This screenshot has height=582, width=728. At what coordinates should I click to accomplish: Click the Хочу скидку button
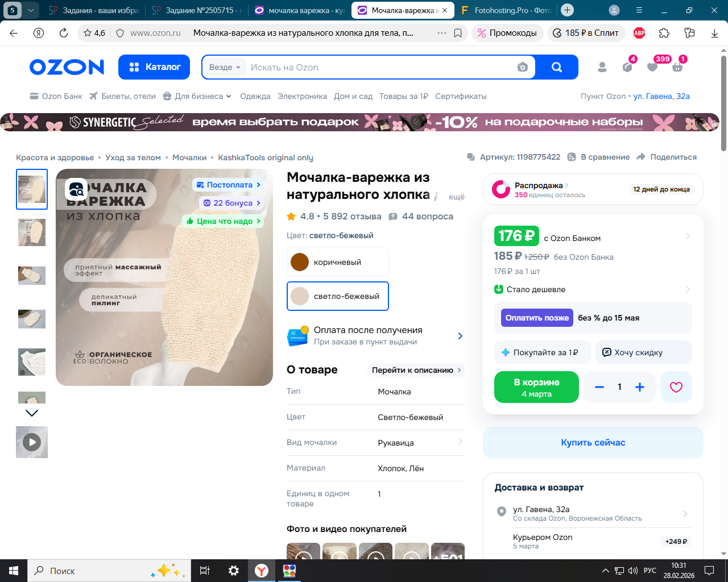coord(644,352)
